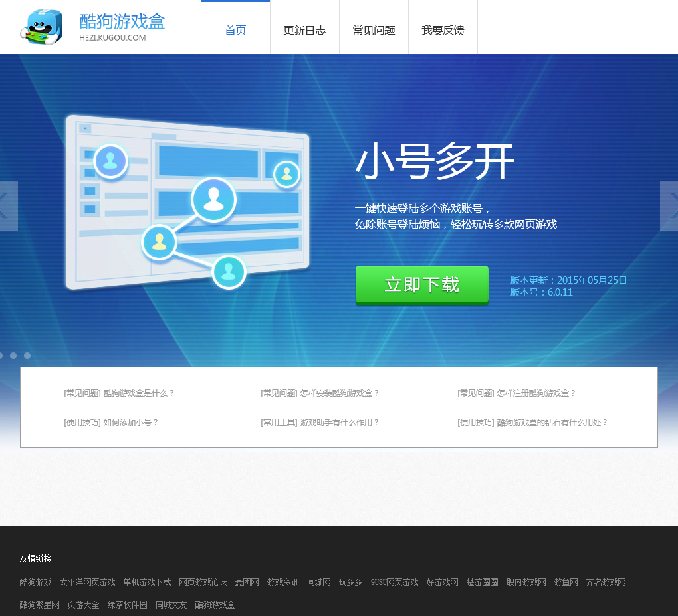Open footer link 齐名游戏网
This screenshot has width=678, height=616.
pos(606,582)
